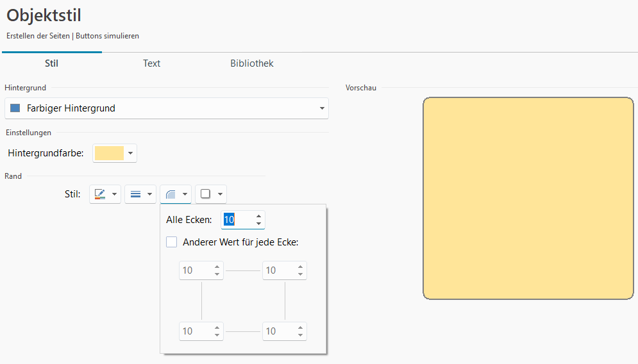Viewport: 638px width, 364px height.
Task: Increase the Alle Ecken value with up arrow
Action: [258, 216]
